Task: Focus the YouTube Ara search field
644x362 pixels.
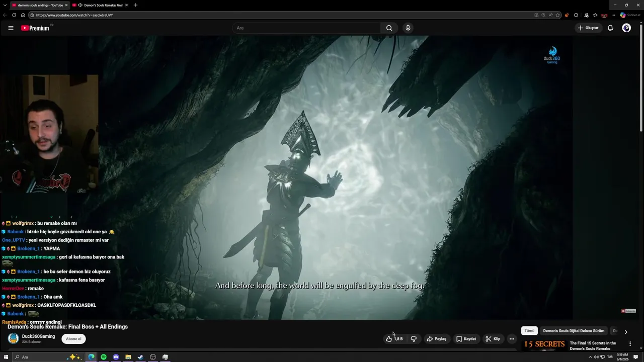Action: (307, 28)
